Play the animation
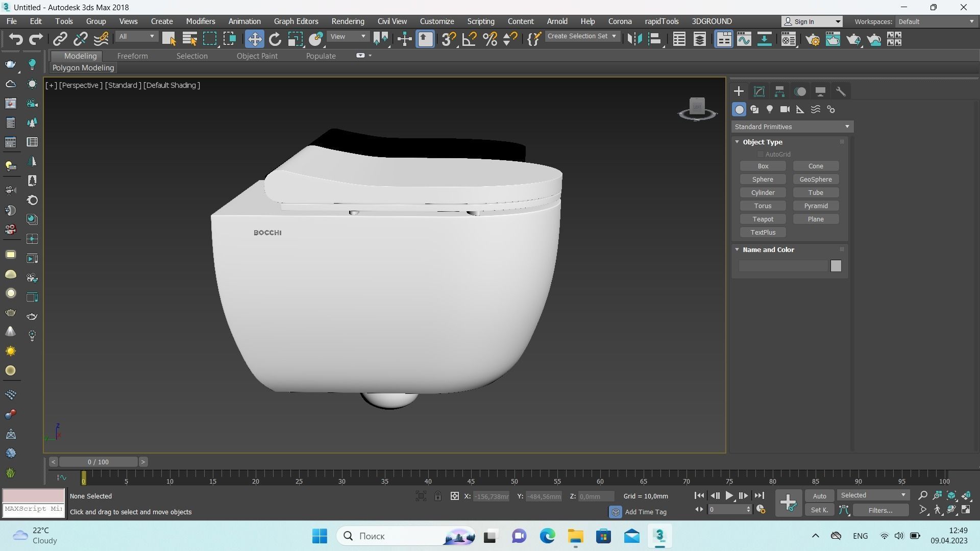The width and height of the screenshot is (980, 551). (x=729, y=495)
